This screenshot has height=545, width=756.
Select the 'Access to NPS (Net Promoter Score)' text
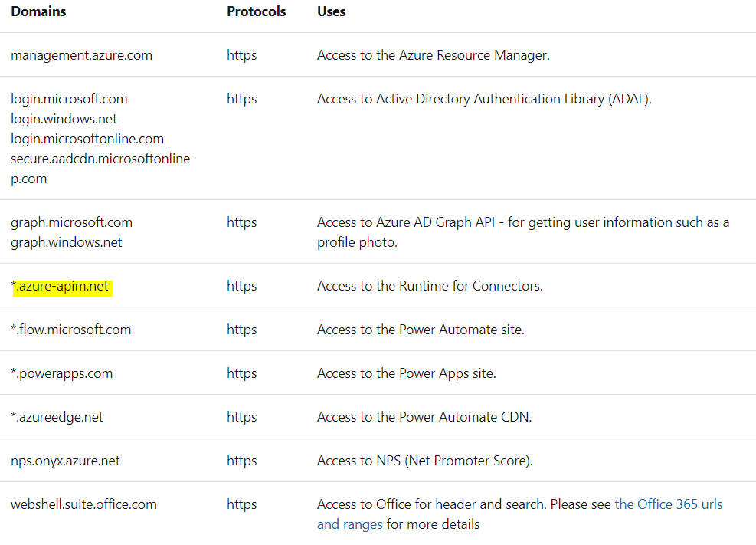pos(425,461)
